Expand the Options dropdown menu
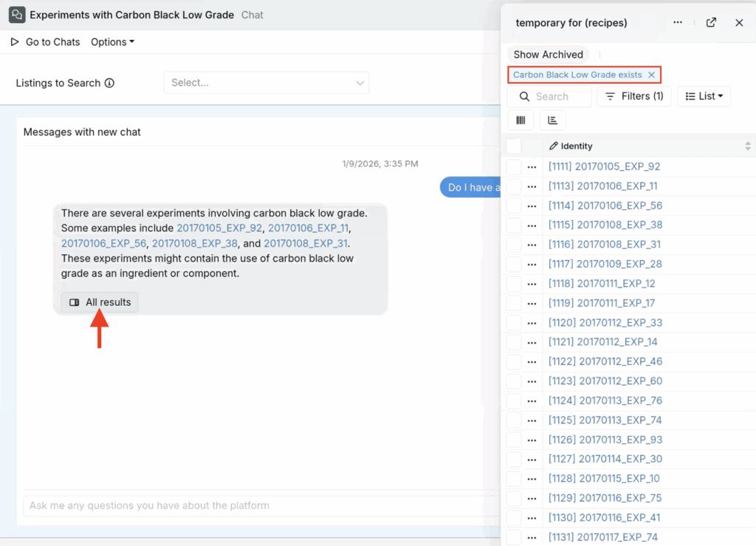This screenshot has width=756, height=546. (x=112, y=42)
